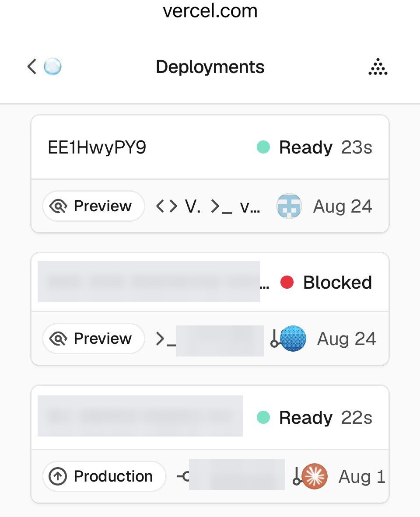
Task: Select the Preview badge on the Blocked deployment
Action: [x=93, y=338]
